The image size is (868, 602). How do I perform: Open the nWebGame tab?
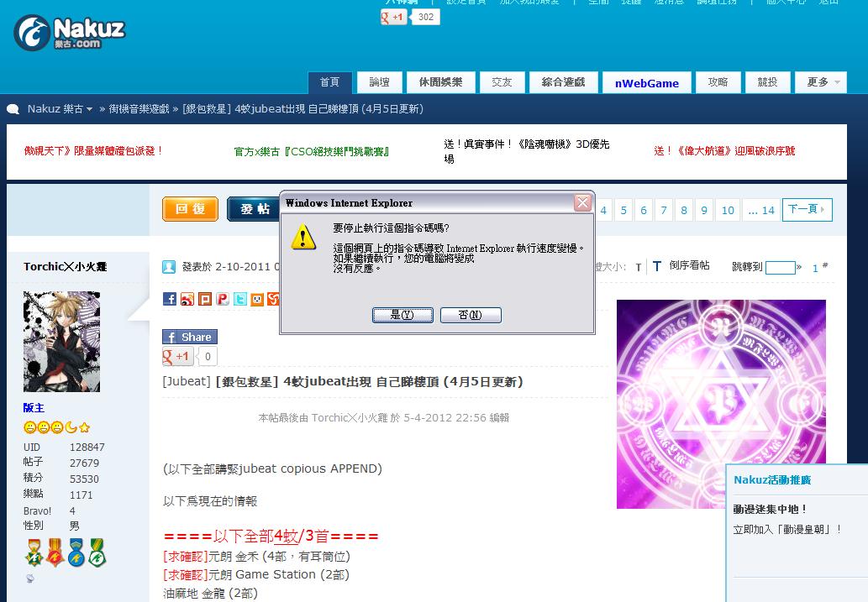click(646, 83)
